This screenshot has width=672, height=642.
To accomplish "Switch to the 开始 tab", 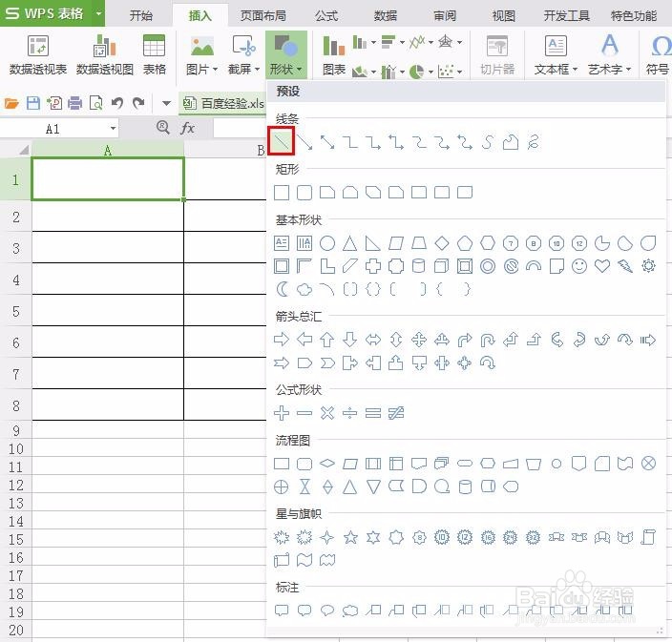I will point(140,16).
